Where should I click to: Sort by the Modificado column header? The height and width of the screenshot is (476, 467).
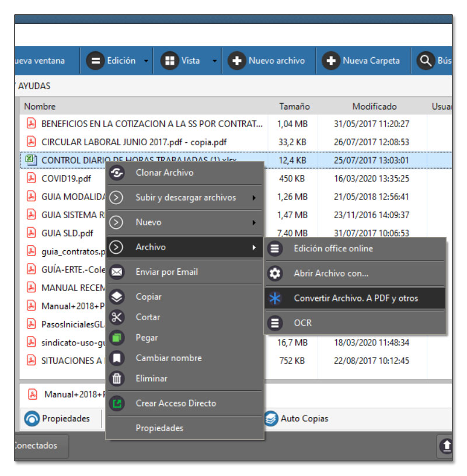click(374, 107)
